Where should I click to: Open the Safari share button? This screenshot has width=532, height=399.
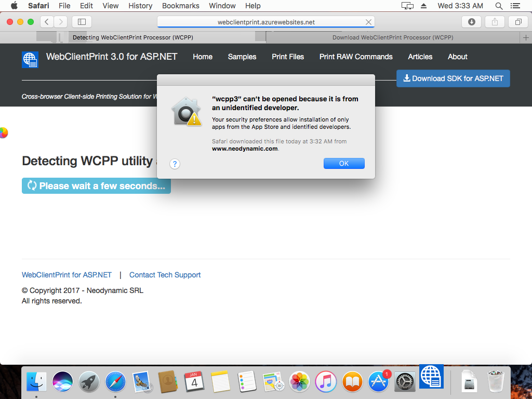coord(495,22)
